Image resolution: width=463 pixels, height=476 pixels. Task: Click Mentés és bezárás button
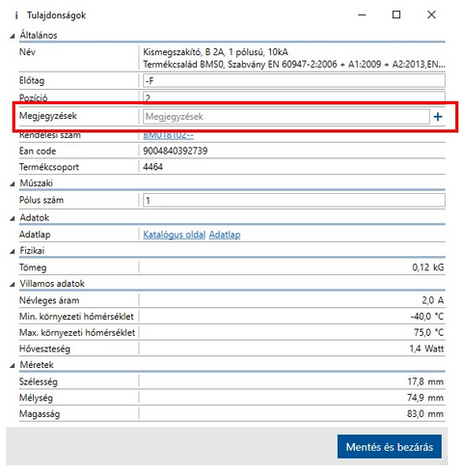390,447
